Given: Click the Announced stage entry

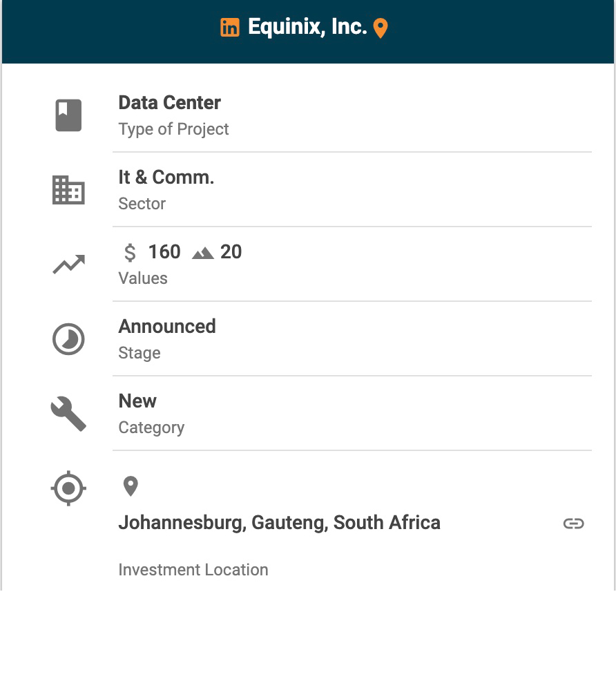Looking at the screenshot, I should pyautogui.click(x=167, y=327).
